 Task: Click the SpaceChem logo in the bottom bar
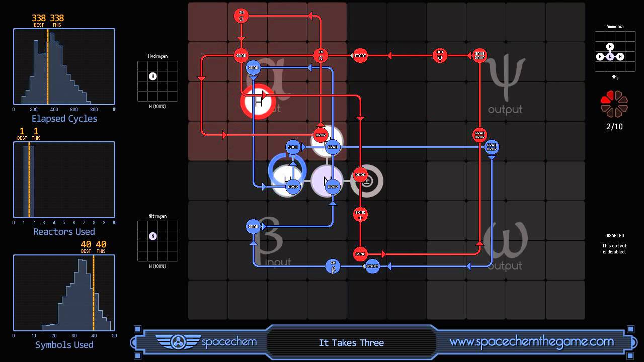point(206,342)
